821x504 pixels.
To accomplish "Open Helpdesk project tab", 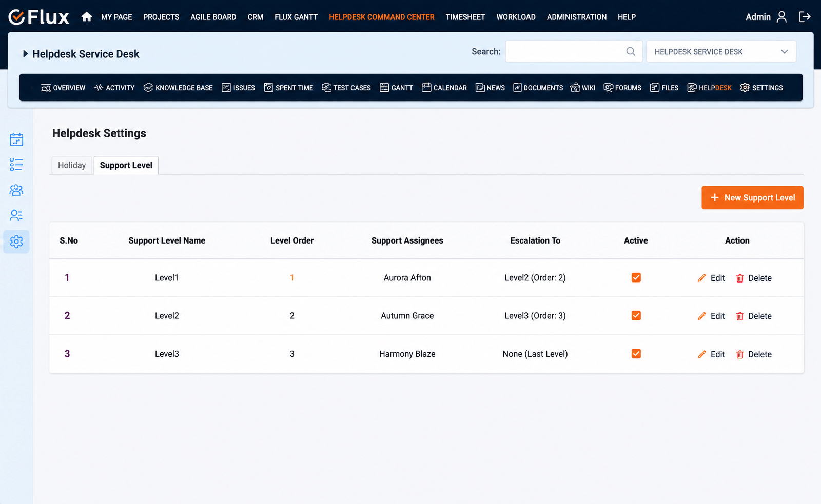I will tap(710, 88).
